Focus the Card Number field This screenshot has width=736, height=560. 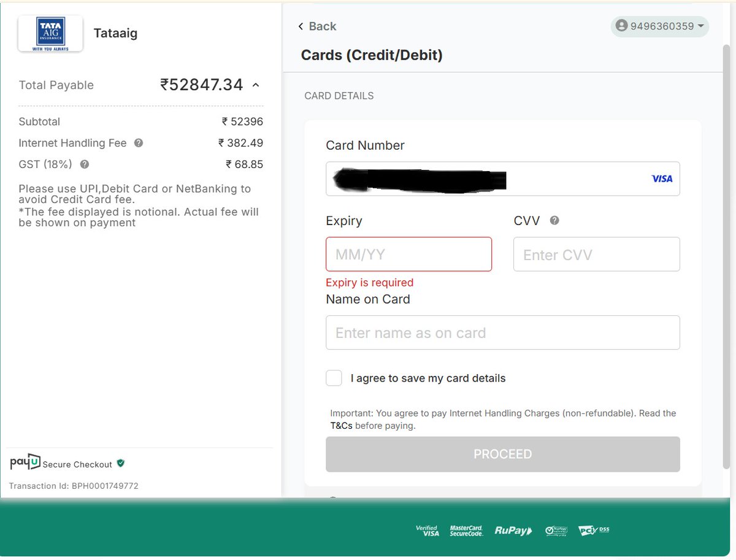[502, 178]
